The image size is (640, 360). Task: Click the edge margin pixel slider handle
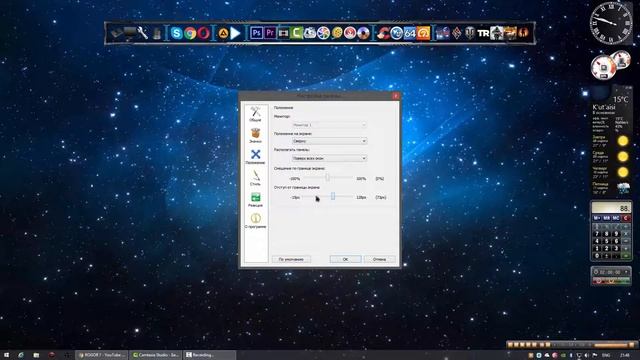pos(333,196)
